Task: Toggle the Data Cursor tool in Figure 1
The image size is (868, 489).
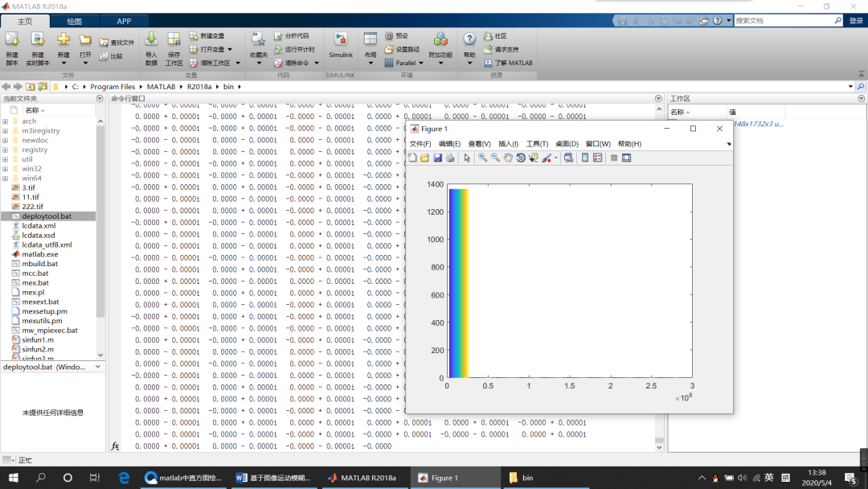Action: 533,158
